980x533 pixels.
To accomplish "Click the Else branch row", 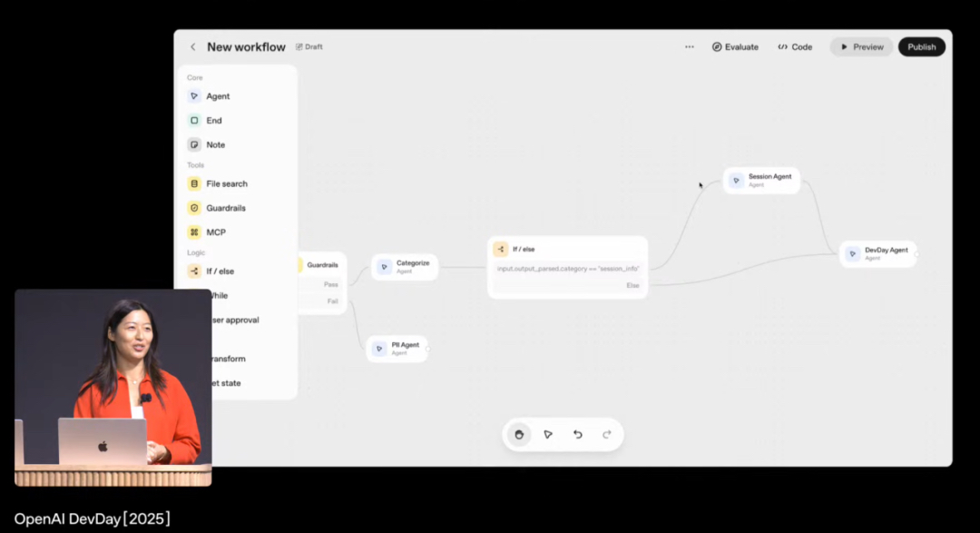I will (568, 285).
